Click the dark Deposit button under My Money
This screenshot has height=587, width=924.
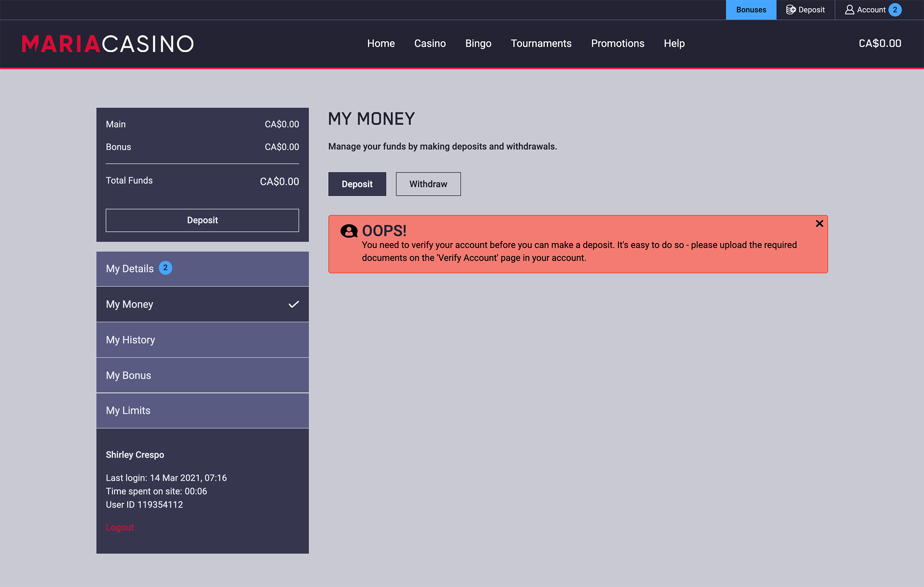click(357, 184)
